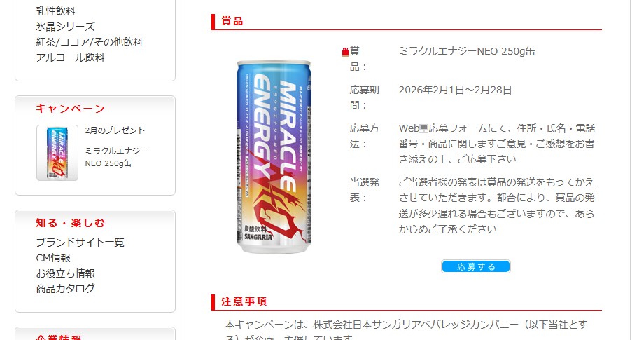The width and height of the screenshot is (644, 340).
Task: Open お役立ち情報 link
Action: pos(65,273)
